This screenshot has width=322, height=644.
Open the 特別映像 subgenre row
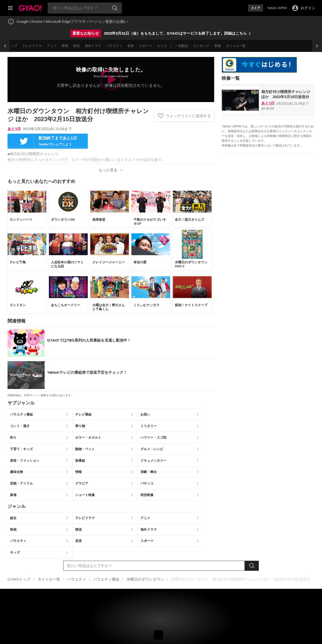click(x=171, y=495)
